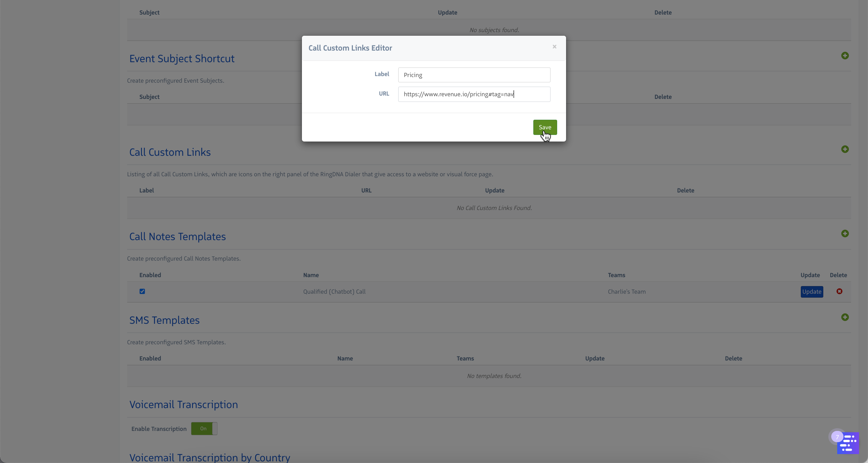Click the Event Subject Shortcut heading

182,59
